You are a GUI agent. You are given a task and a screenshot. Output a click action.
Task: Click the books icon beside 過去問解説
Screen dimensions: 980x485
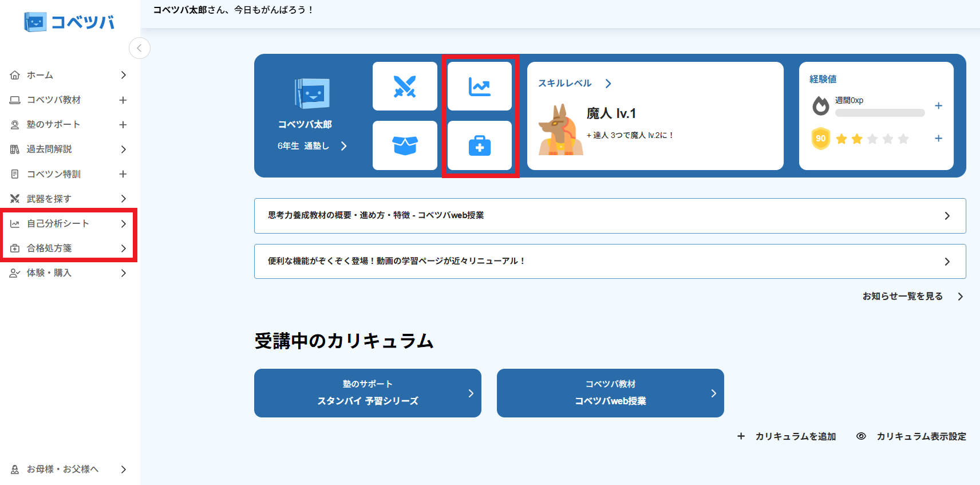click(15, 149)
